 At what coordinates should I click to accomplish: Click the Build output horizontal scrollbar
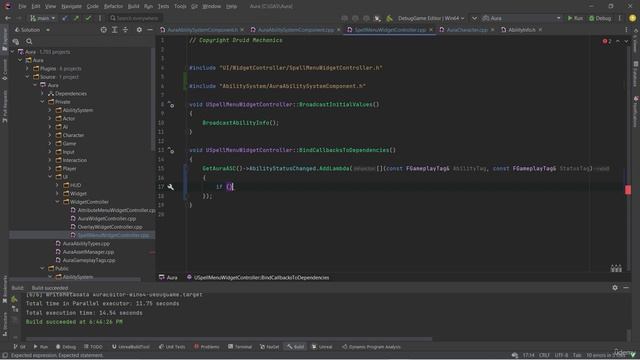coord(229,339)
